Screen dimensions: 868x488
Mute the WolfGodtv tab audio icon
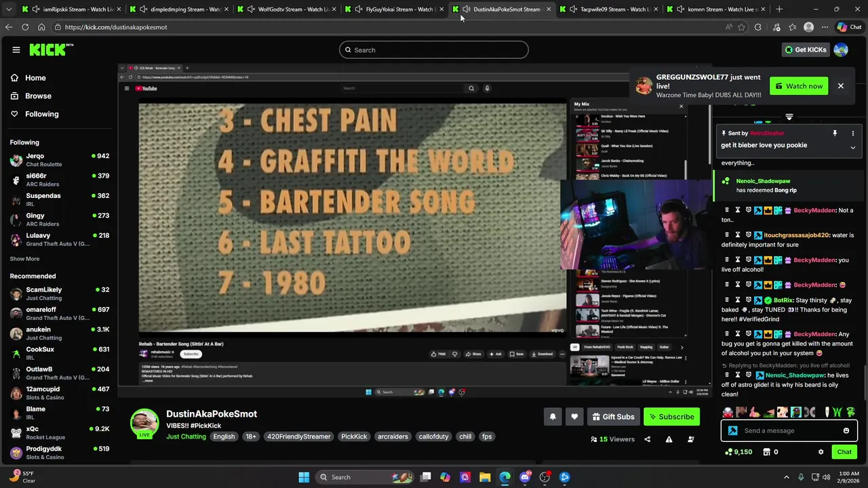pos(251,9)
